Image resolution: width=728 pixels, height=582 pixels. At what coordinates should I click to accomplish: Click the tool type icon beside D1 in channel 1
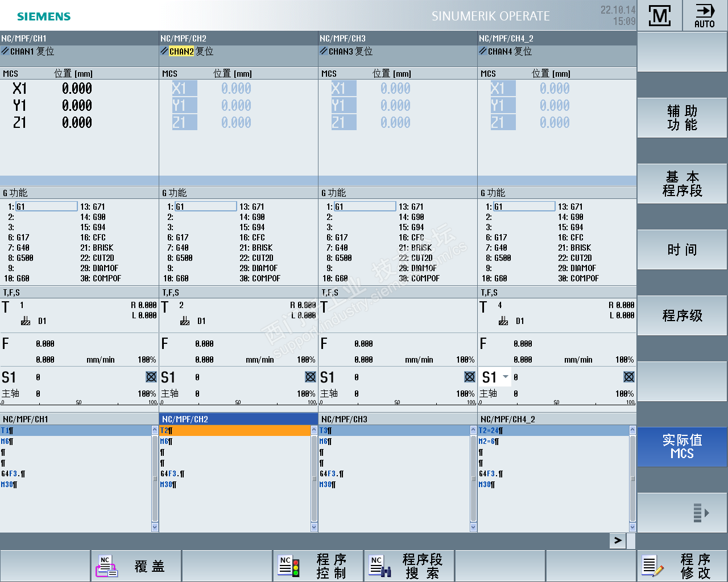click(x=26, y=321)
